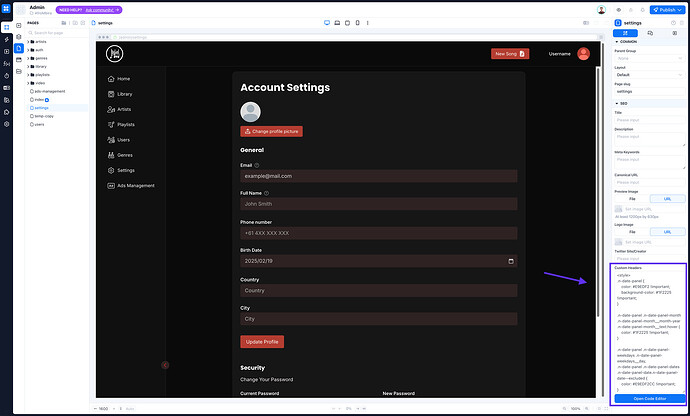Expand the library folder

click(x=28, y=66)
